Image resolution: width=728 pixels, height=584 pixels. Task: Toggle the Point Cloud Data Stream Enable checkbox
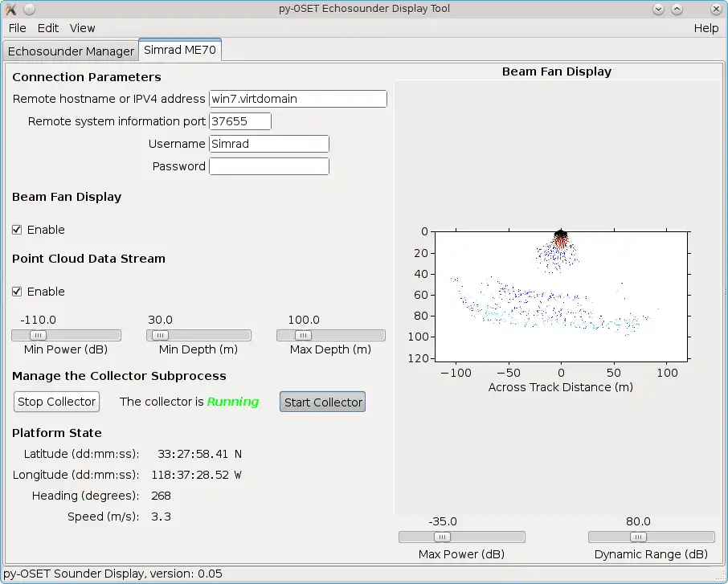[17, 292]
